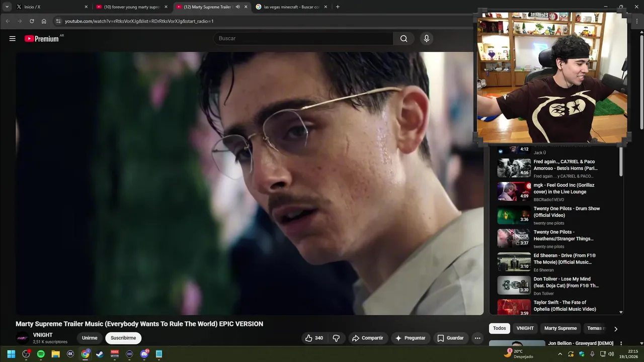Open Twenty One Pilots Drum Show title
This screenshot has height=362, width=644.
(x=567, y=212)
